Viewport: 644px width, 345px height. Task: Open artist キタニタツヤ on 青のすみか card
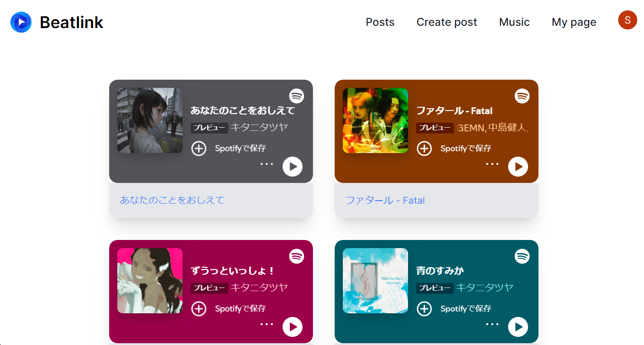(x=485, y=287)
